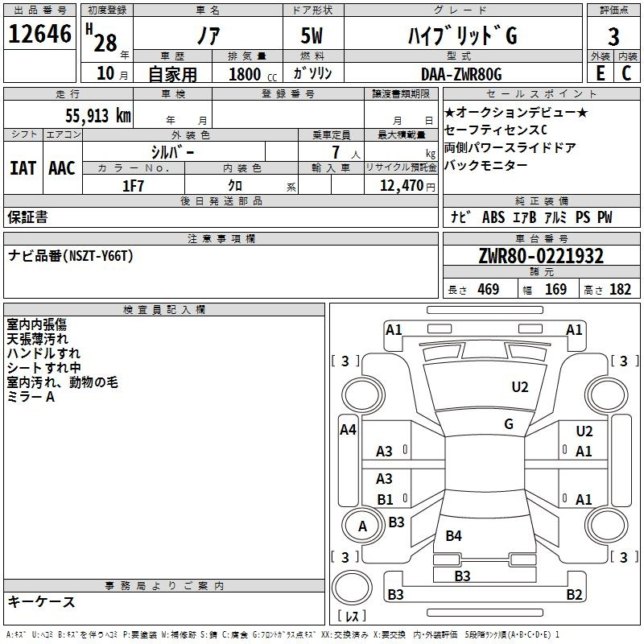
Task: Click the recycle deposit 12,470円
Action: (x=407, y=186)
